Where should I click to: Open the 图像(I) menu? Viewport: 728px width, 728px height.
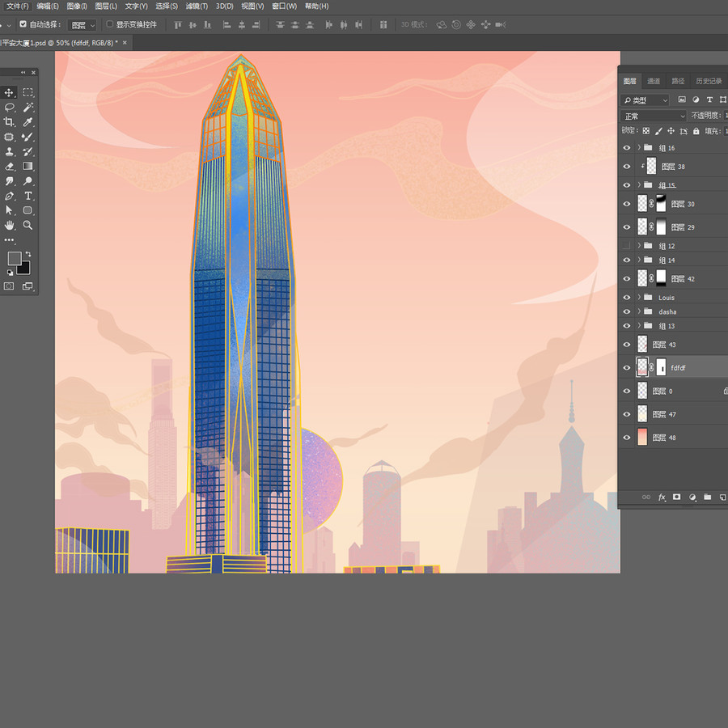point(77,6)
